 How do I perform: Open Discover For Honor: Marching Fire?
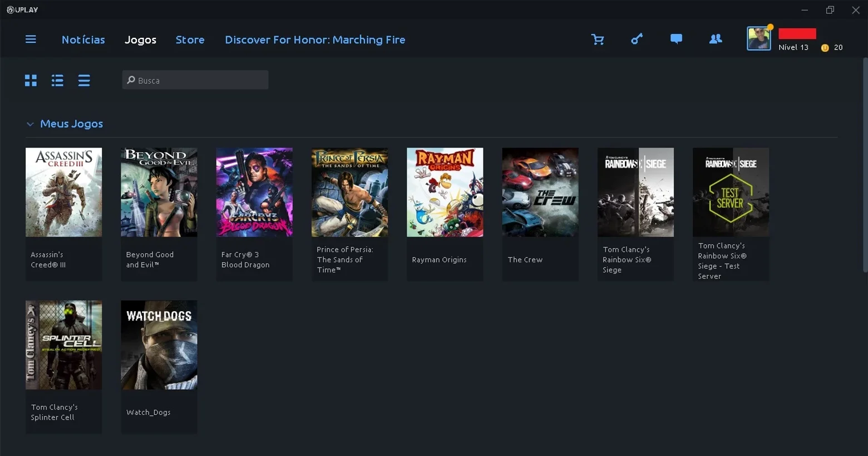pyautogui.click(x=315, y=40)
